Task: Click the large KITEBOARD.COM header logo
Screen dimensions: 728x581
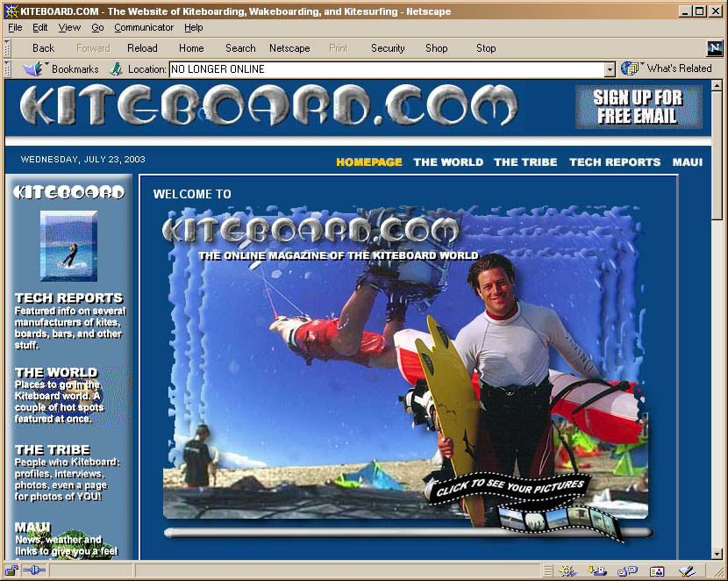Action: coord(268,106)
